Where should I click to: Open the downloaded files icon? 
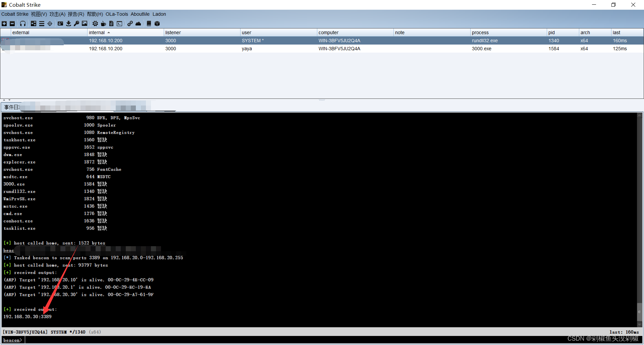(68, 23)
